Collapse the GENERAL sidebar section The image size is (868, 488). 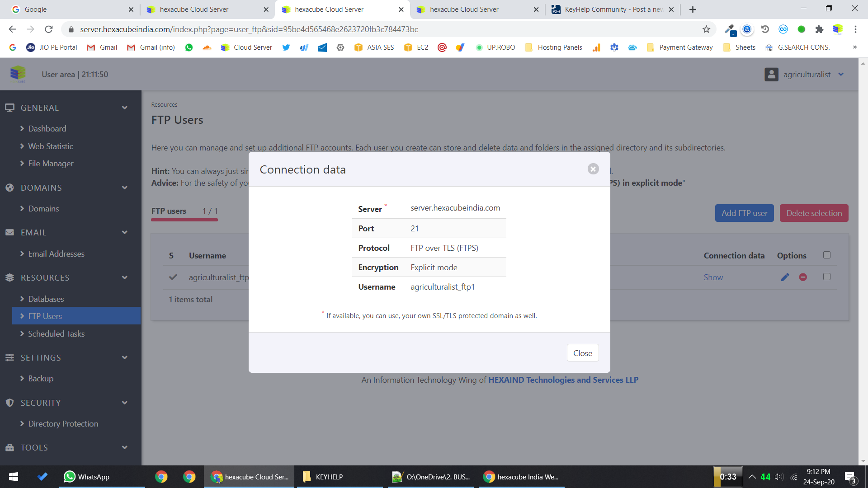point(124,108)
